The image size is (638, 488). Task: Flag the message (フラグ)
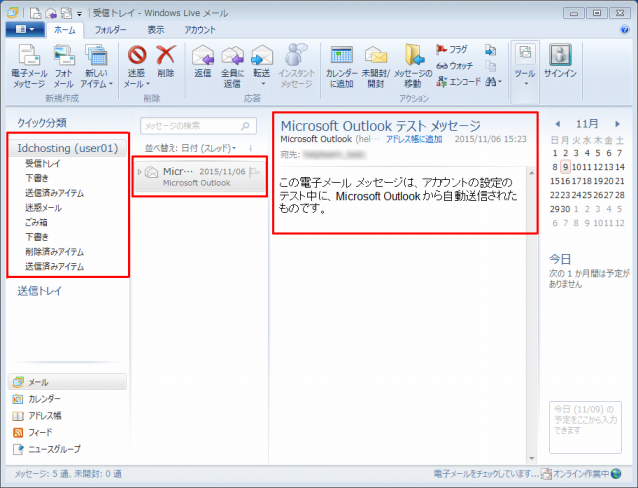point(452,50)
